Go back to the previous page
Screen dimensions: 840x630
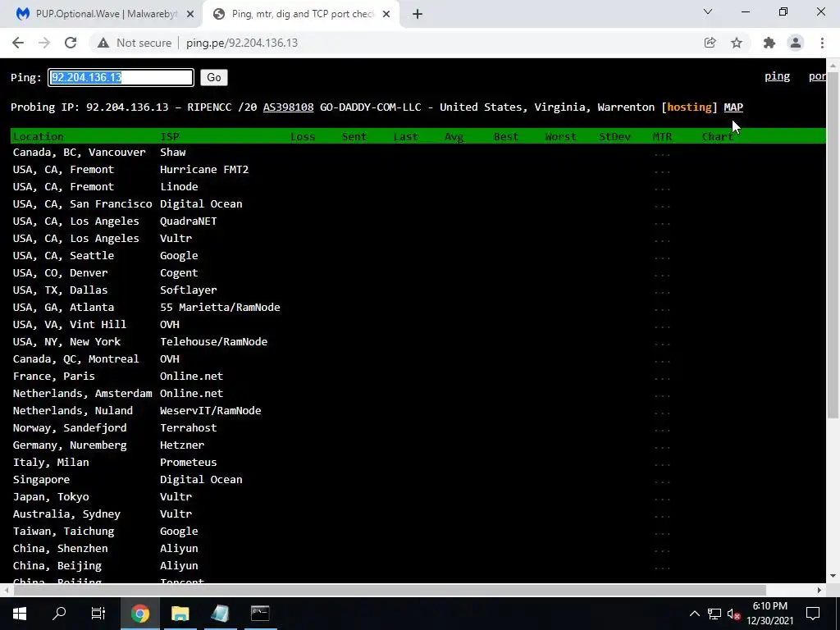(18, 43)
